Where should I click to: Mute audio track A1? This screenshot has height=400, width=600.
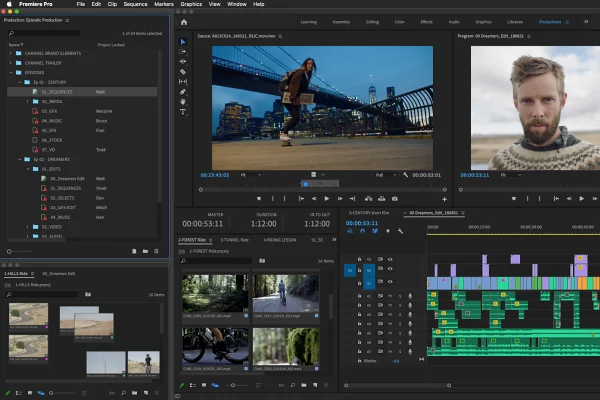[390, 296]
